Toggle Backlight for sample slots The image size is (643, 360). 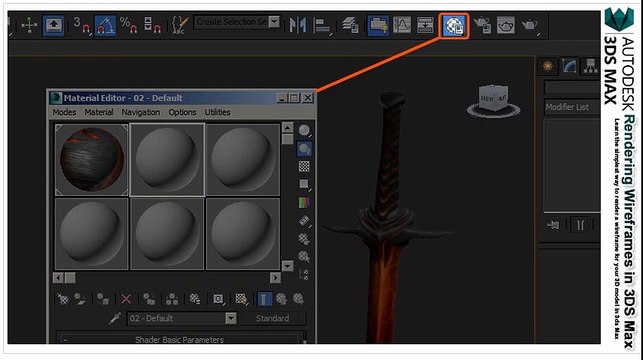pos(304,149)
